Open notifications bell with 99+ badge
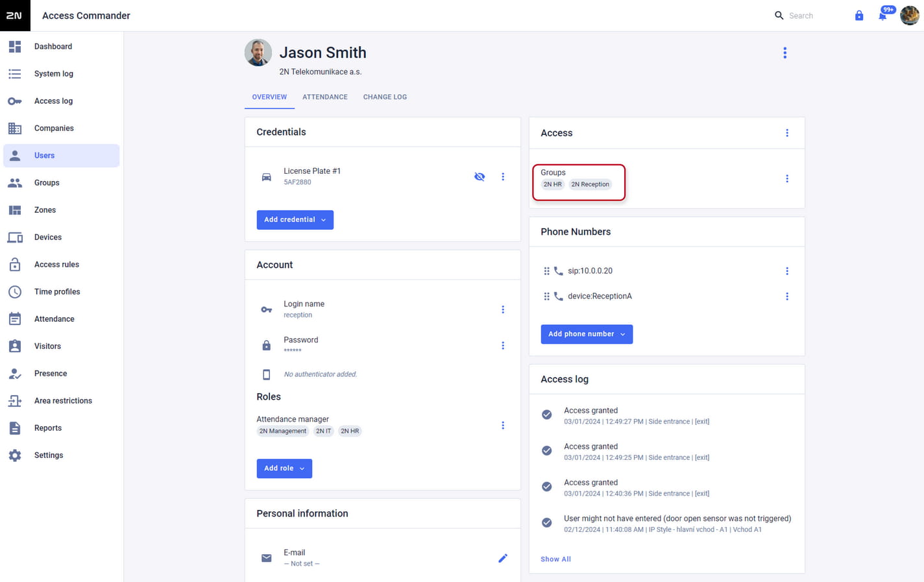Viewport: 924px width, 582px height. [x=884, y=14]
